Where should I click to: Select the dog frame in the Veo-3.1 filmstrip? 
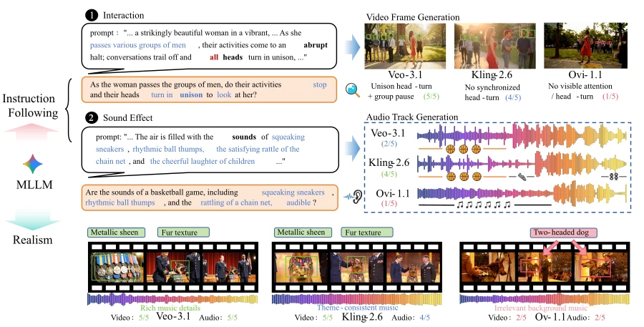click(x=173, y=267)
